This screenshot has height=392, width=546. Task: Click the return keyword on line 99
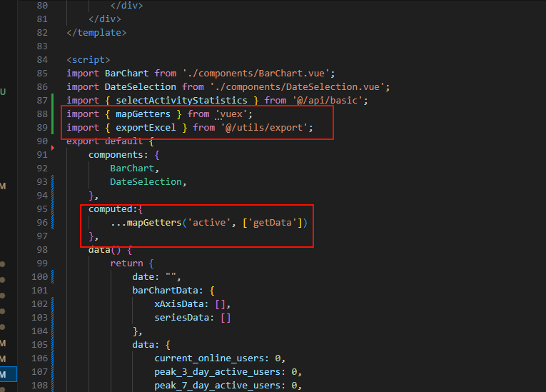126,263
